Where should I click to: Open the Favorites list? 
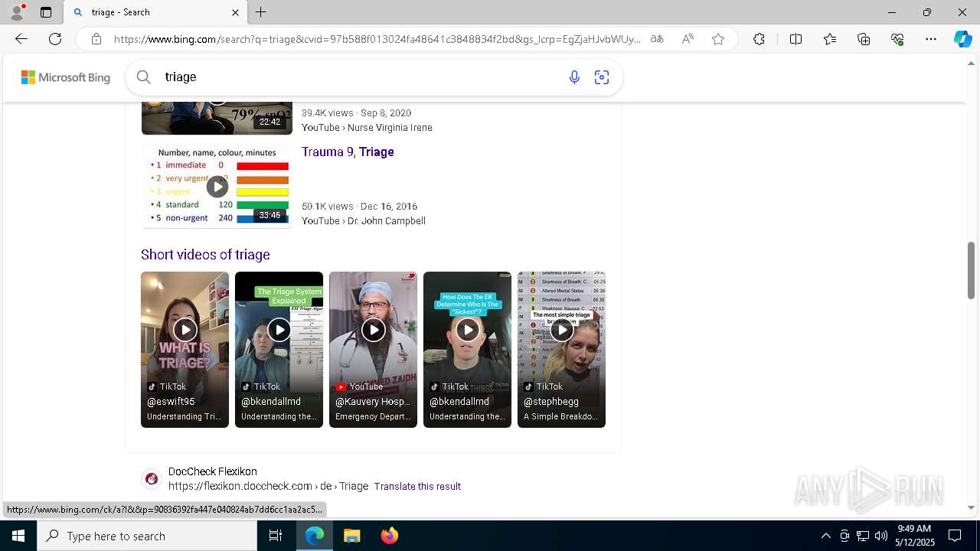[830, 39]
